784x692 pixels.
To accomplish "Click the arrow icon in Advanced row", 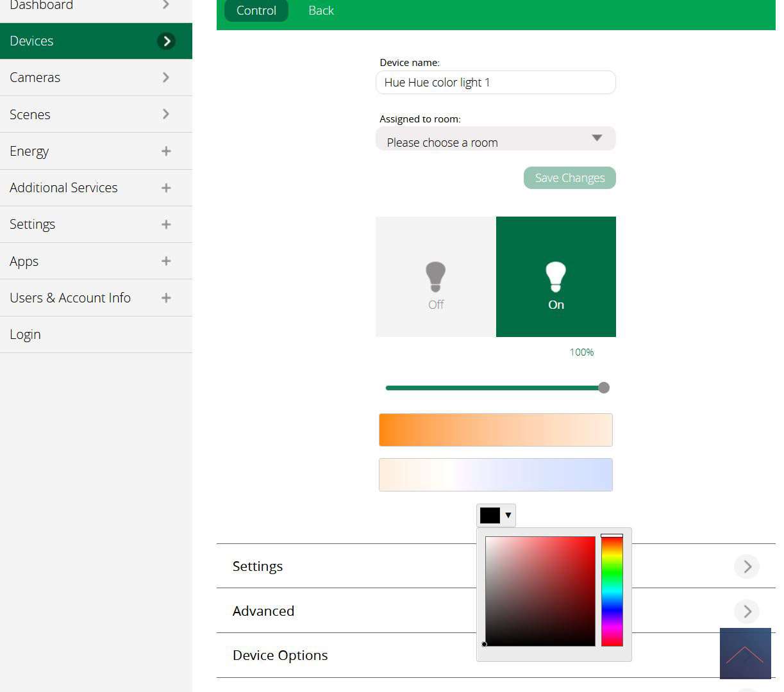I will click(x=747, y=611).
